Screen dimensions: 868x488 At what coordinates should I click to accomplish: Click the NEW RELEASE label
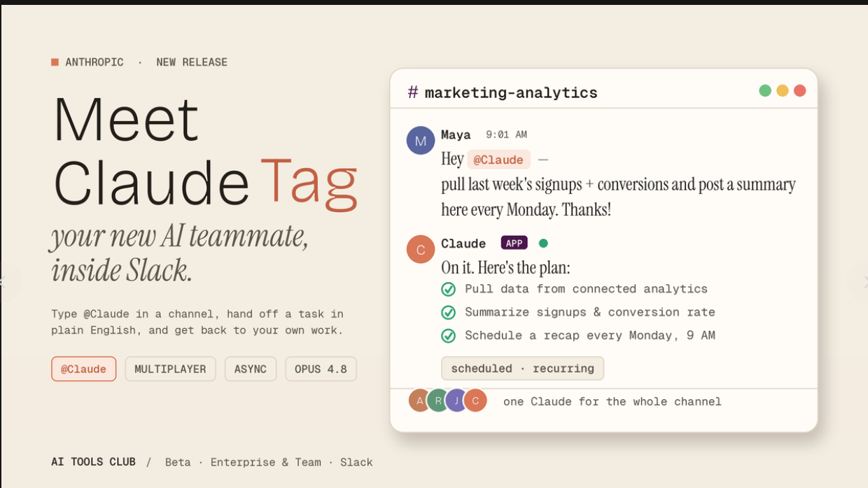[x=192, y=62]
